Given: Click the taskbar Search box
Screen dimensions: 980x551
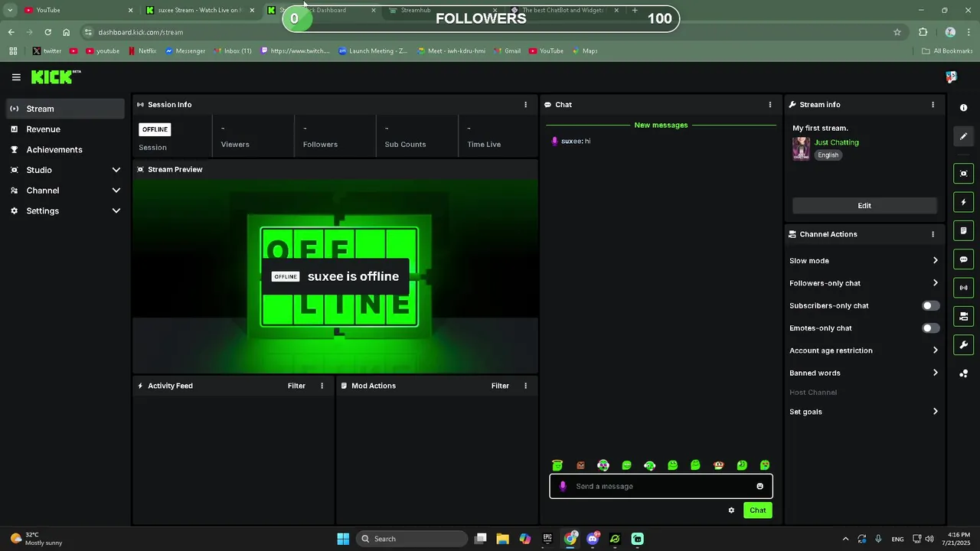Looking at the screenshot, I should pyautogui.click(x=412, y=539).
